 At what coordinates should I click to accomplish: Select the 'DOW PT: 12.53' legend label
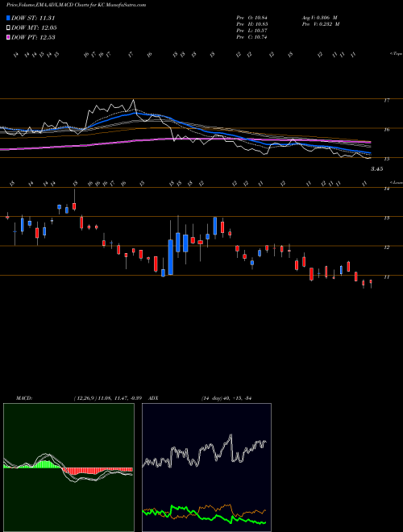[33, 37]
